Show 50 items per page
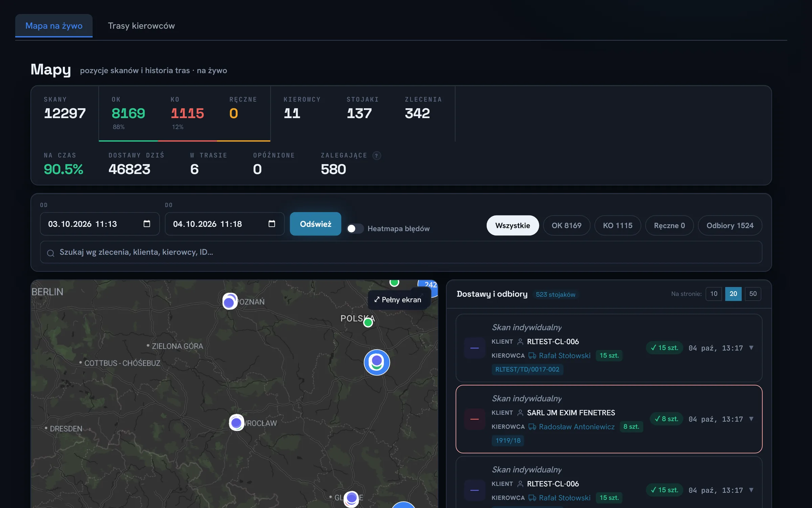 753,294
